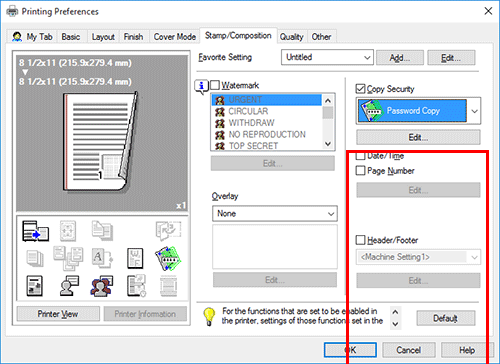500x364 pixels.
Task: Click the greyed stacked documents icon with folded corner
Action: point(102,230)
